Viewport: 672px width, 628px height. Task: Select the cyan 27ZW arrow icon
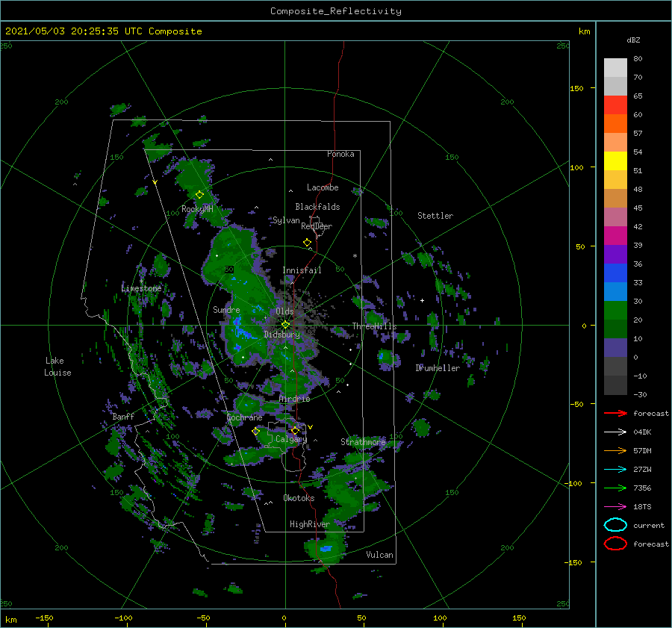tap(615, 470)
